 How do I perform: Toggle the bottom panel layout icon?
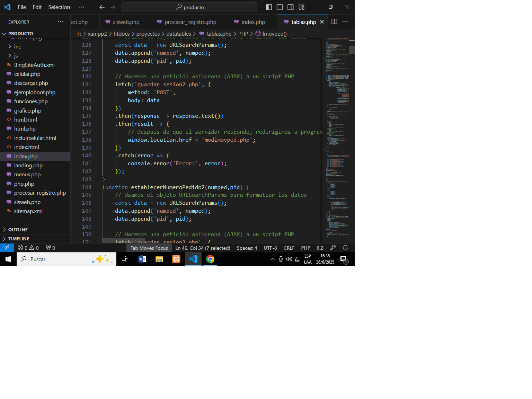tap(280, 7)
